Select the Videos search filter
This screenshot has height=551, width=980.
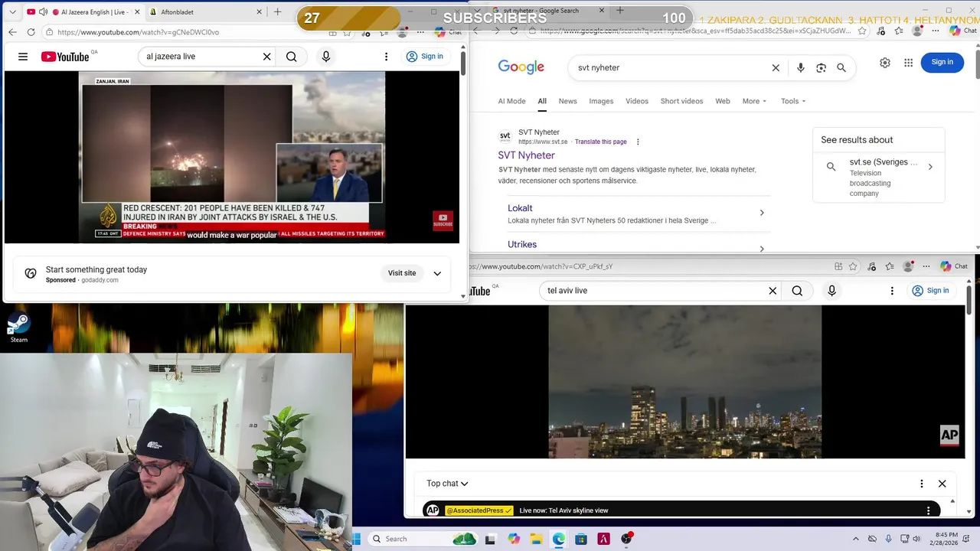[x=637, y=101]
